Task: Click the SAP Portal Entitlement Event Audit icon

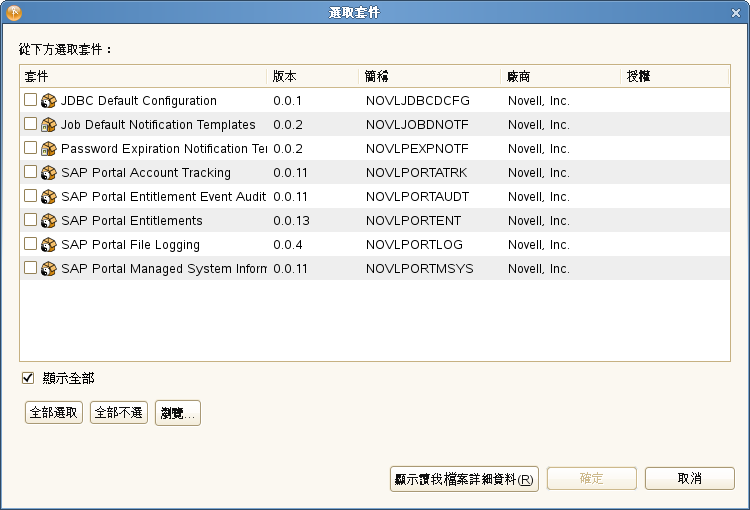Action: 48,197
